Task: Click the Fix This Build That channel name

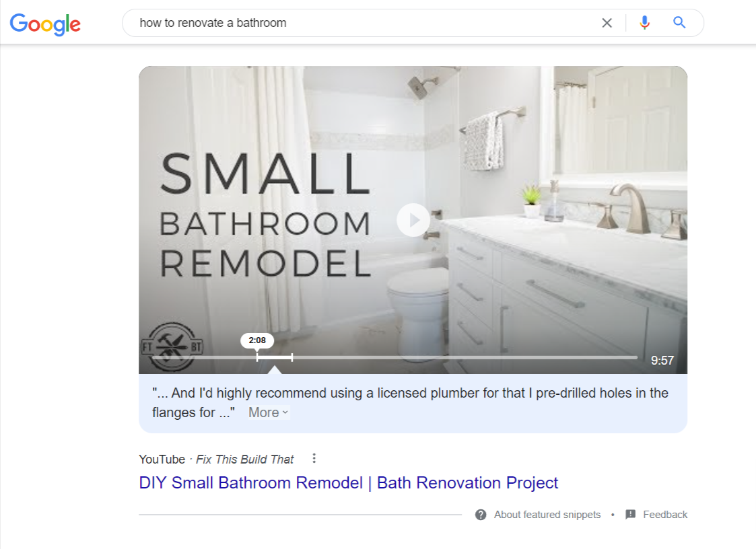Action: pos(245,460)
